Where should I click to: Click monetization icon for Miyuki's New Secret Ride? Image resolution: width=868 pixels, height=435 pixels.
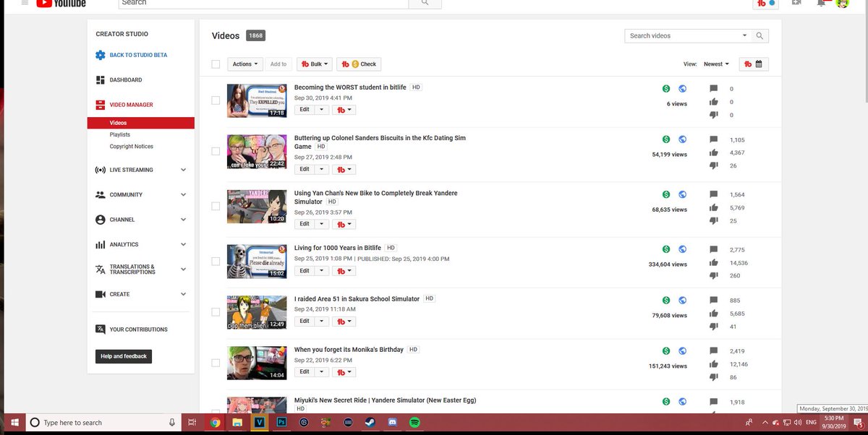click(x=666, y=402)
